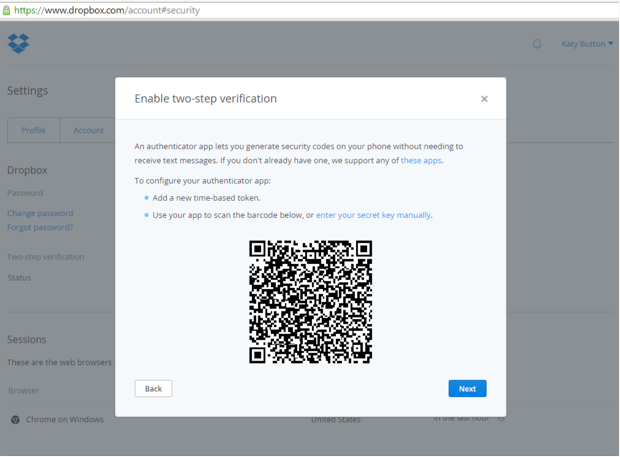Expand the Katy Button account menu

pyautogui.click(x=587, y=44)
